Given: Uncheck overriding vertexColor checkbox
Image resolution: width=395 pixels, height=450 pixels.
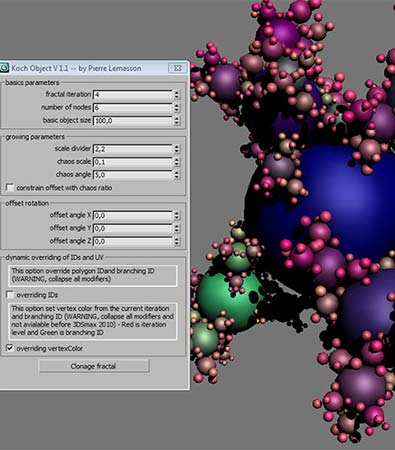Looking at the screenshot, I should (x=10, y=348).
